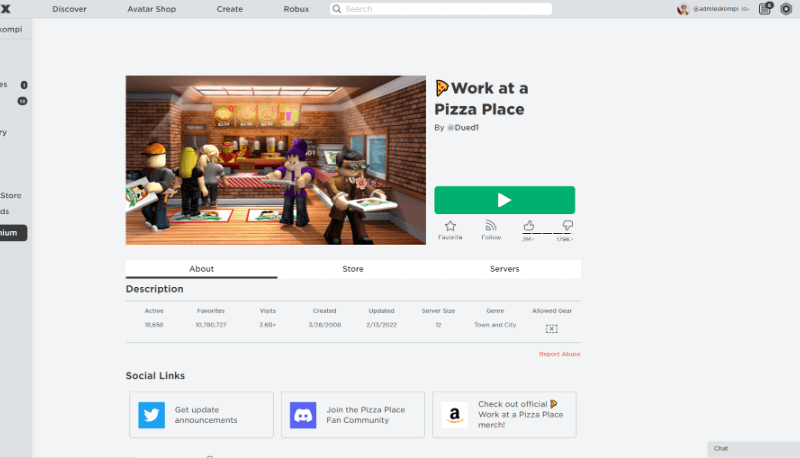Open Twitter Get update announcements link
This screenshot has width=800, height=458.
click(x=202, y=415)
